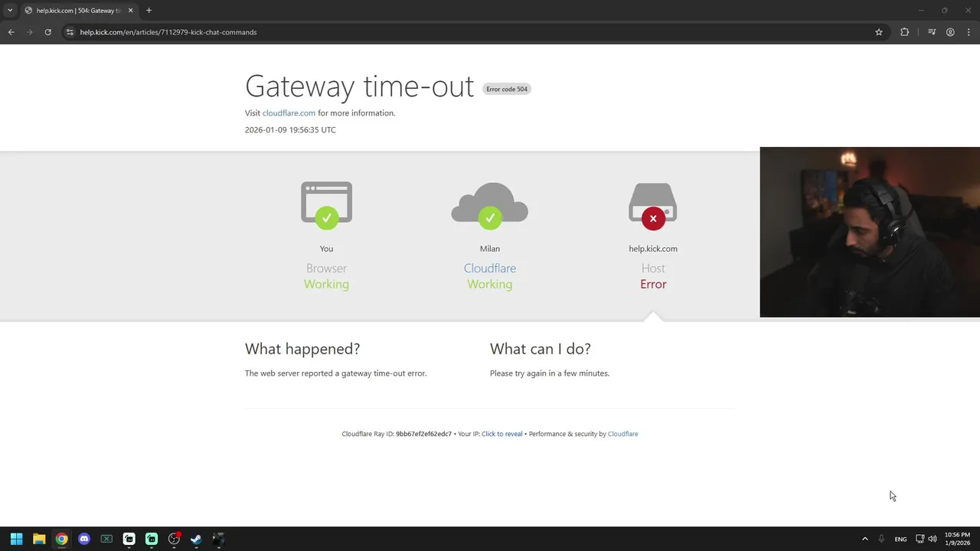Open network settings tray icon
This screenshot has height=551, width=980.
pyautogui.click(x=920, y=539)
